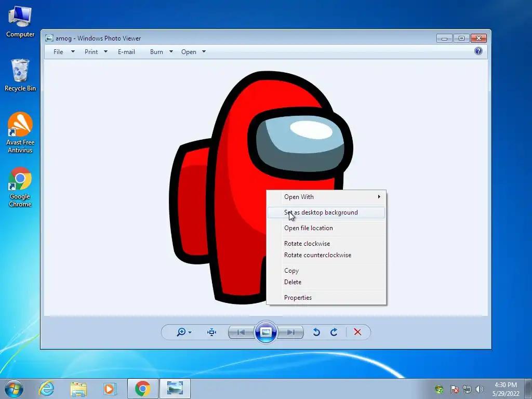This screenshot has width=532, height=399.
Task: Go to the next photo
Action: click(291, 332)
